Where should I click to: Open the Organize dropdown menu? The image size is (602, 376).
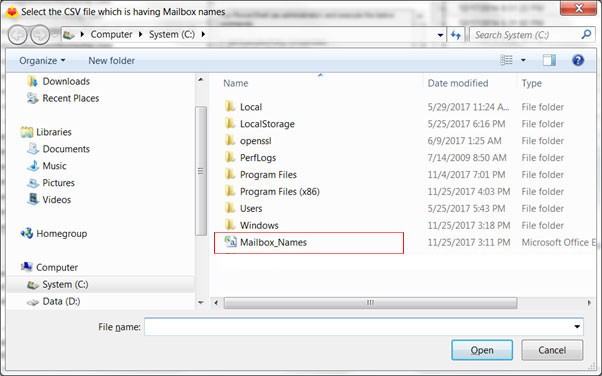tap(42, 60)
